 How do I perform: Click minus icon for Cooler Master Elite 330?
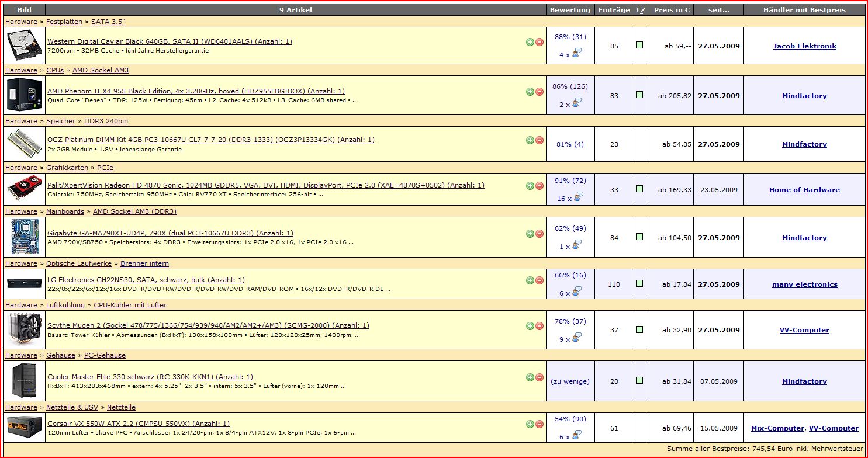[539, 377]
